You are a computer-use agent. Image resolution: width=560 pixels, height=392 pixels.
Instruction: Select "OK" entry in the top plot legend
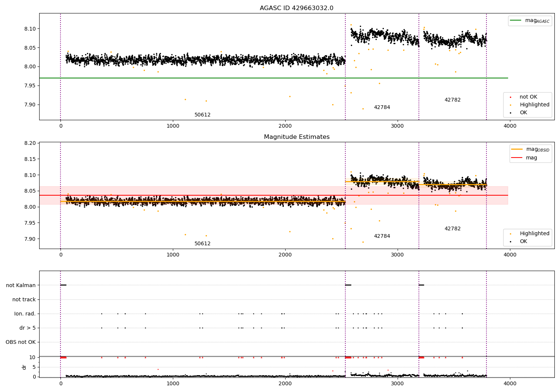tap(523, 113)
